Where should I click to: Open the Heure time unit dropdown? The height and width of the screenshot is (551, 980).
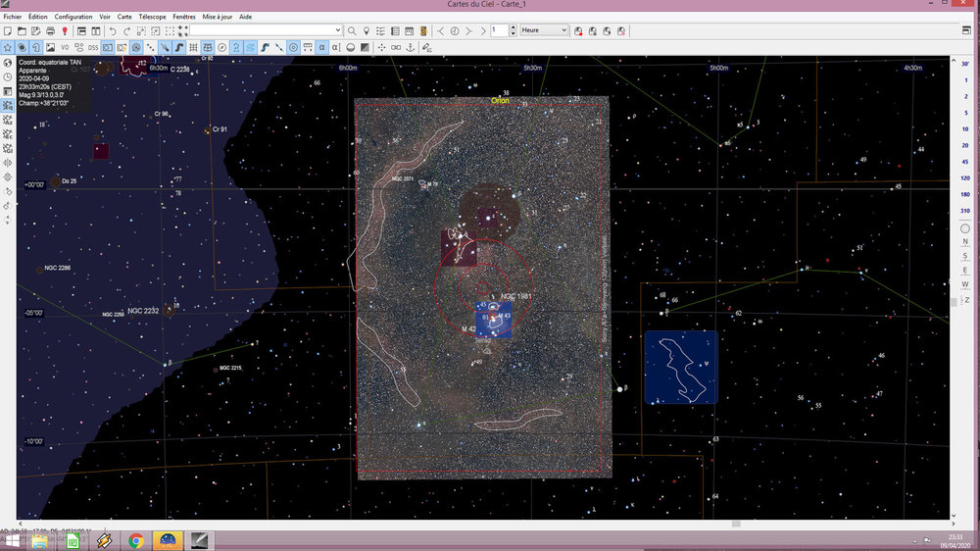click(544, 30)
